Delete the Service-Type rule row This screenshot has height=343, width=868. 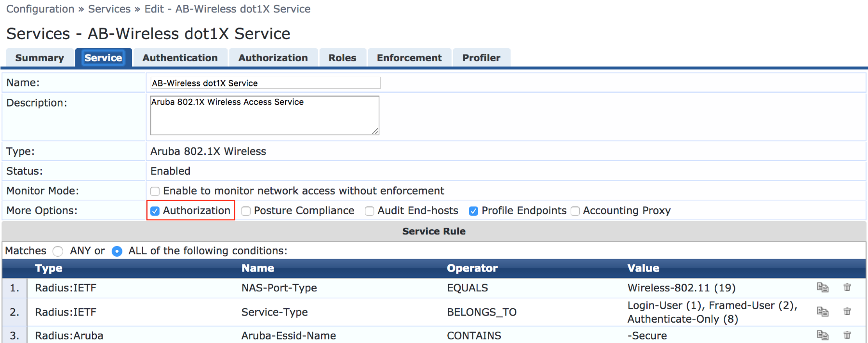pos(847,312)
